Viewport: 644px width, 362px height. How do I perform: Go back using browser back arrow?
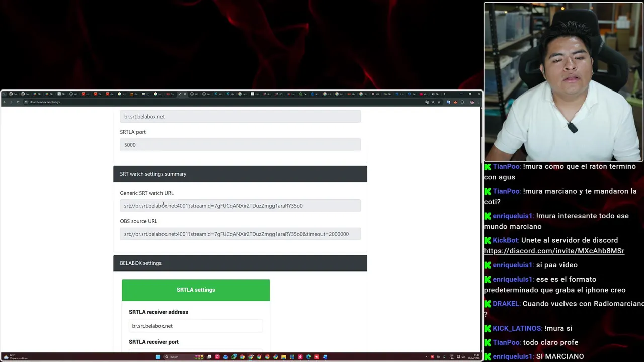coord(4,102)
